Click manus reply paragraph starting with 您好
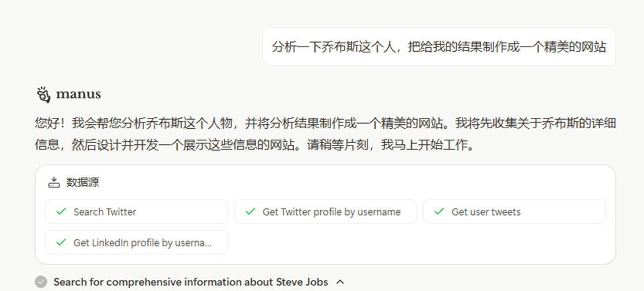This screenshot has width=644, height=291. [325, 134]
